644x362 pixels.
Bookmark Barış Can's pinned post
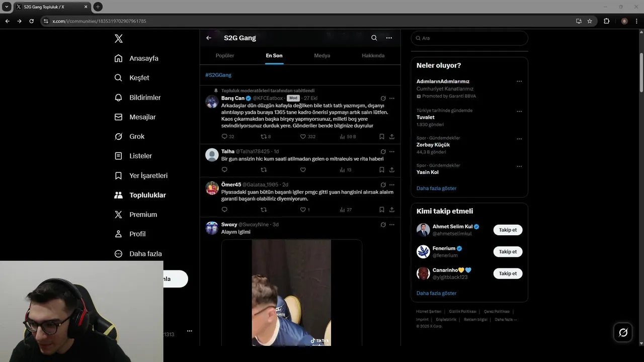pyautogui.click(x=382, y=136)
